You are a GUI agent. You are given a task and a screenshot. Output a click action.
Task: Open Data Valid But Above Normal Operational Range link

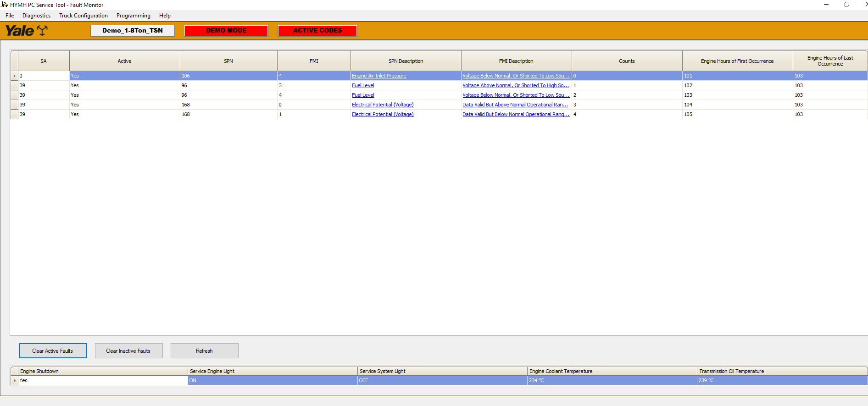coord(516,105)
